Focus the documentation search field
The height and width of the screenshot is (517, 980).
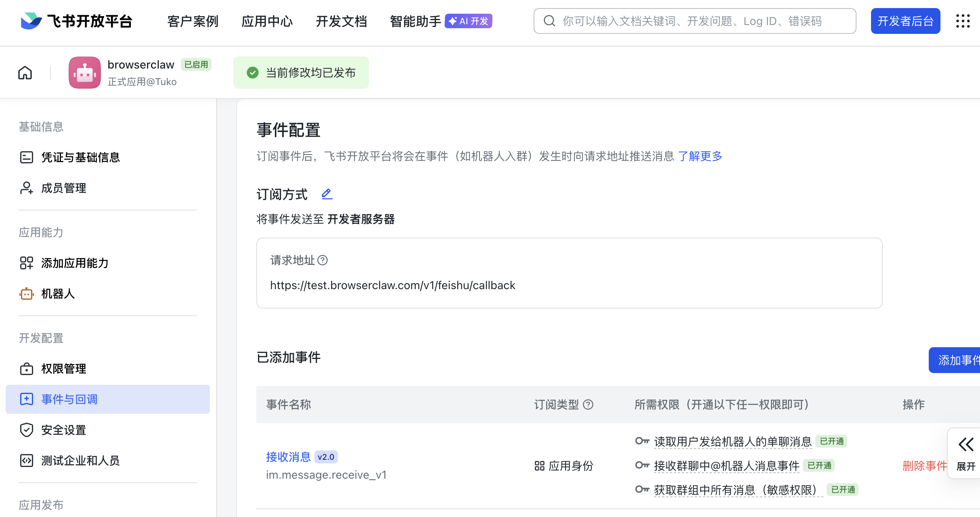tap(695, 21)
